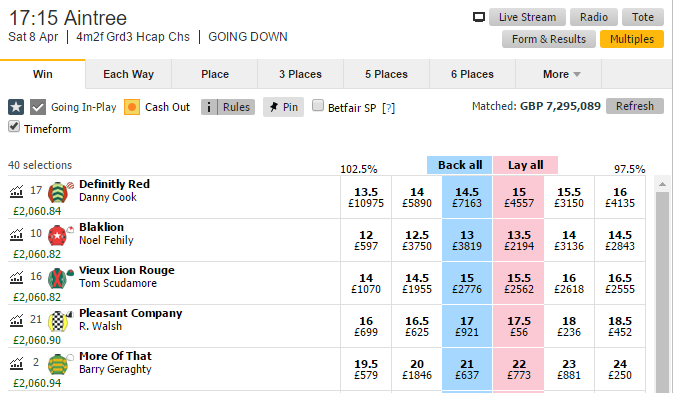
Task: Click the Pin pushpin button
Action: 283,107
